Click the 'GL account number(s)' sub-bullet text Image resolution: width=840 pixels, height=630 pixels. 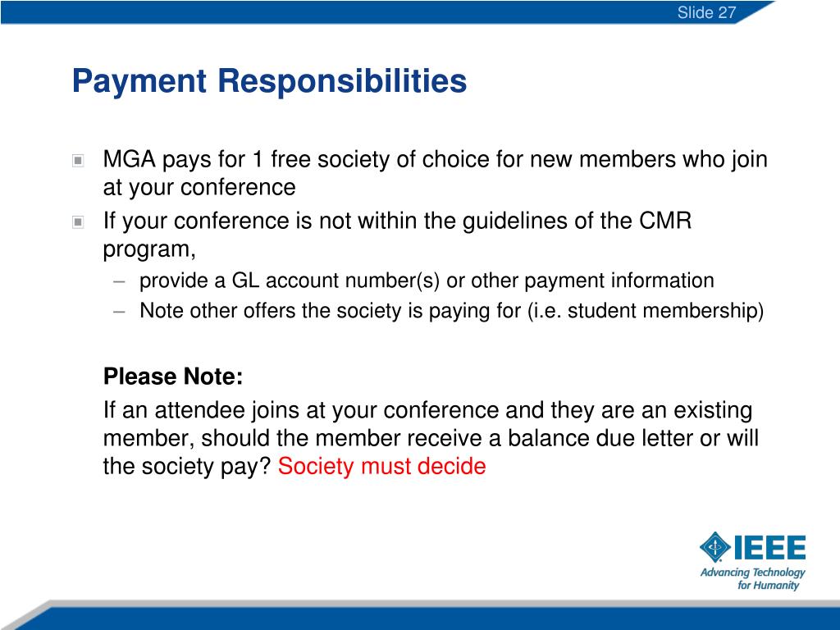pos(427,281)
